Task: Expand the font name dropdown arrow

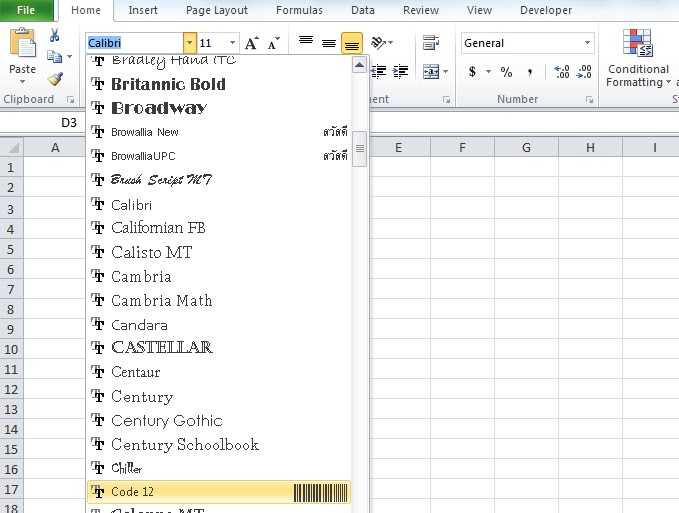Action: click(189, 43)
